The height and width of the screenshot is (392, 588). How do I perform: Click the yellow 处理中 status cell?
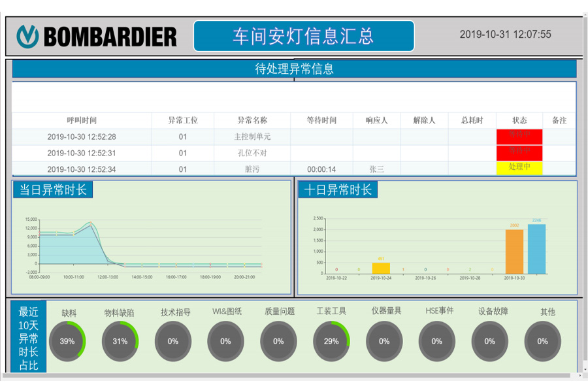519,167
